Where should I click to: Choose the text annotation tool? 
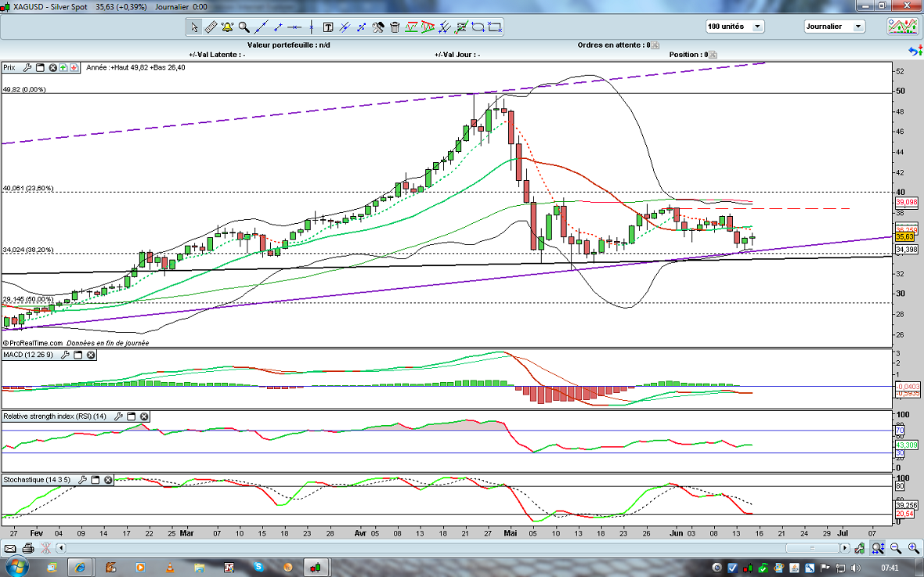pyautogui.click(x=328, y=27)
